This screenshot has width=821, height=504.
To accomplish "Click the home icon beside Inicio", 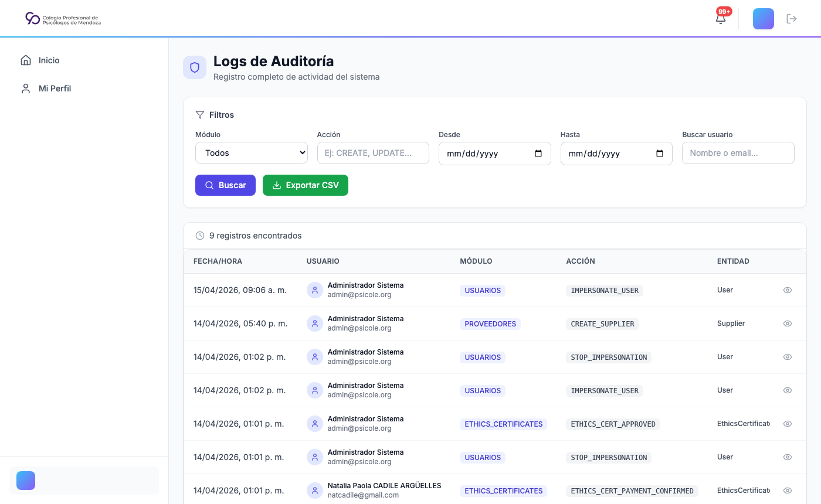I will pos(26,60).
